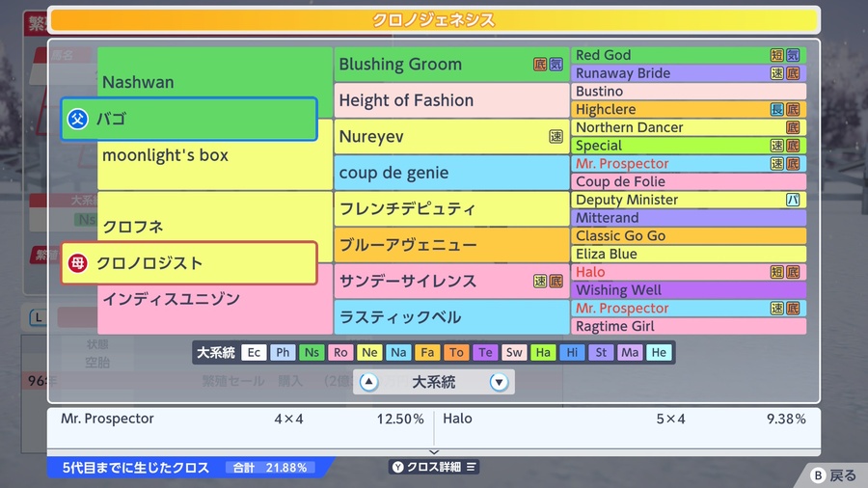The width and height of the screenshot is (868, 488).
Task: Select the Height of Fashion cell
Action: (451, 100)
